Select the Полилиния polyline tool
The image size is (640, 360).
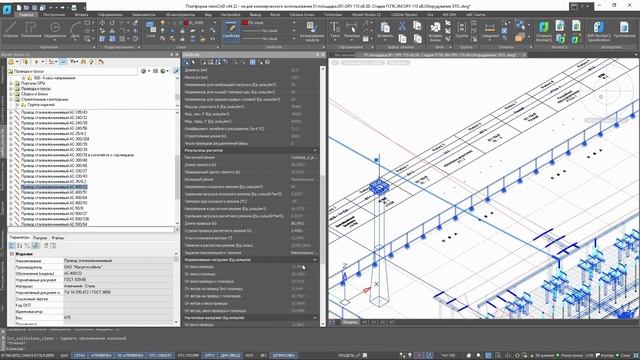click(31, 29)
